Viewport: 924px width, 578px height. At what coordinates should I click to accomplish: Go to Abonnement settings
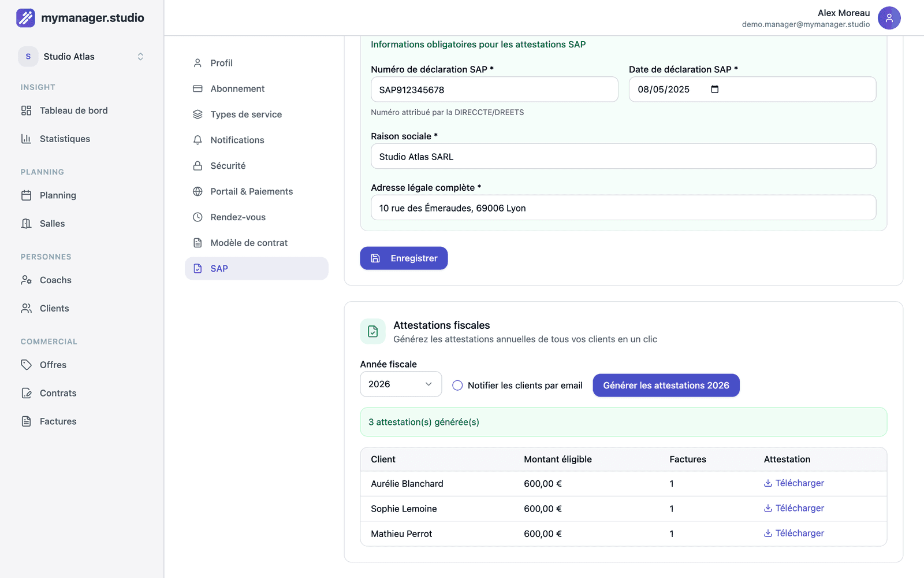(256, 88)
